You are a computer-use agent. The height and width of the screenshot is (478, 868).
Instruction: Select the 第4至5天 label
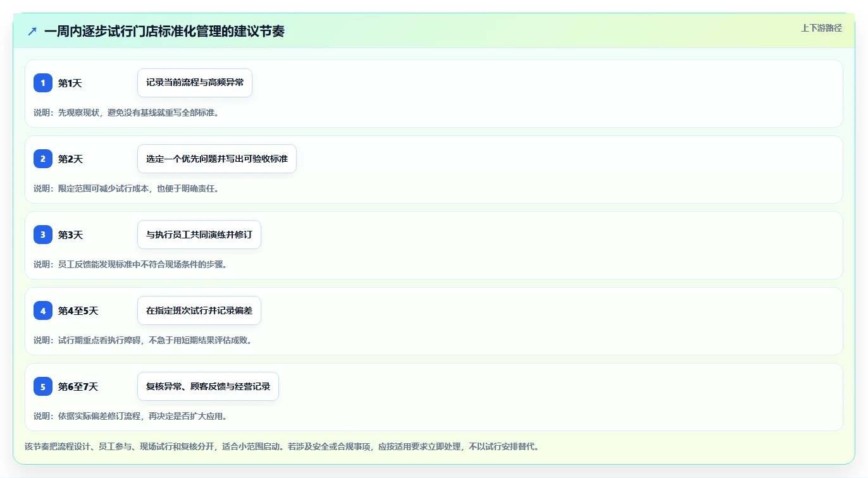(x=78, y=310)
